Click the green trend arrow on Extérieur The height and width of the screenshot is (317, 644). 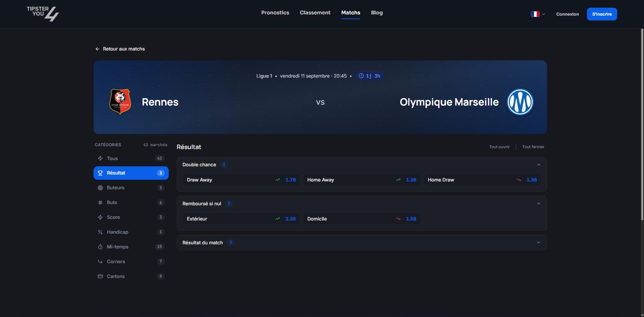tap(278, 219)
